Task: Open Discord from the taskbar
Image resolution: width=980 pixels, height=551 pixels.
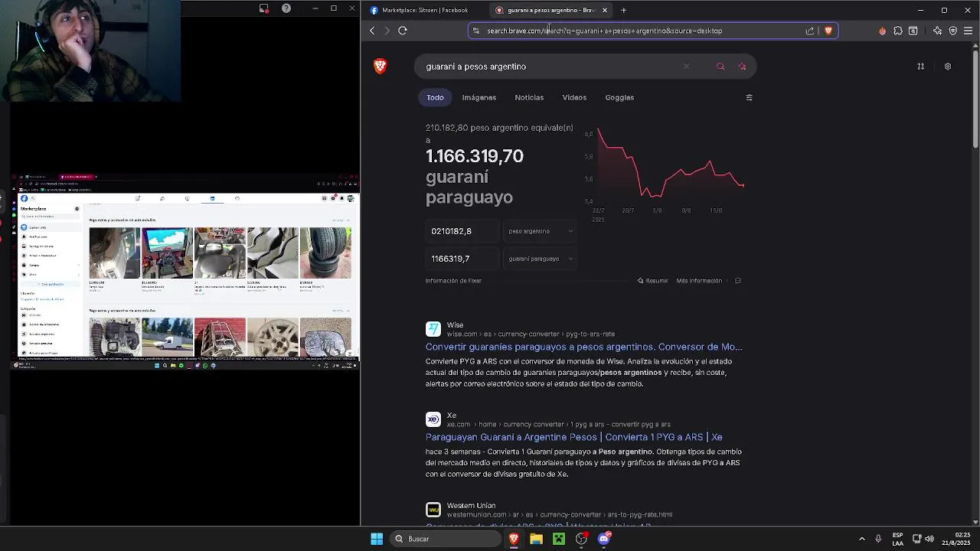Action: [x=604, y=539]
